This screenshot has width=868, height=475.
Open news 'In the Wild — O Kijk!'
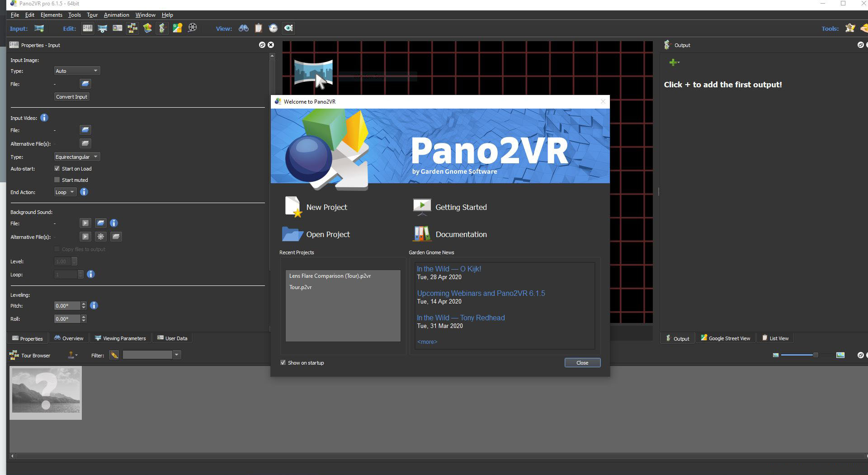pos(448,269)
